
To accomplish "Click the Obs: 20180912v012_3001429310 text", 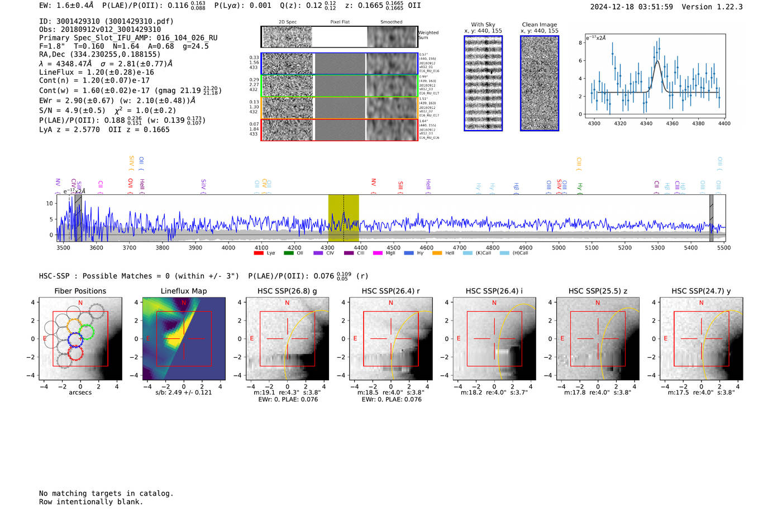I will (x=100, y=30).
